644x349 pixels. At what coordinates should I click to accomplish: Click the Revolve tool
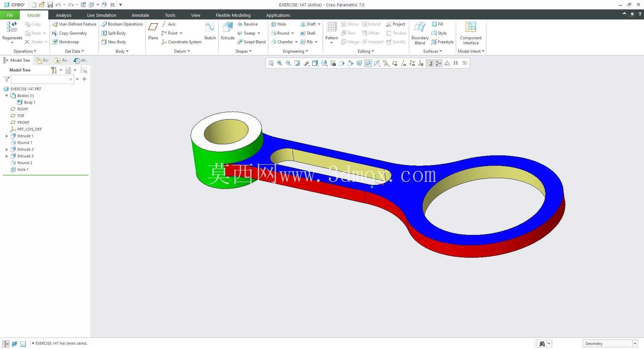tap(247, 24)
